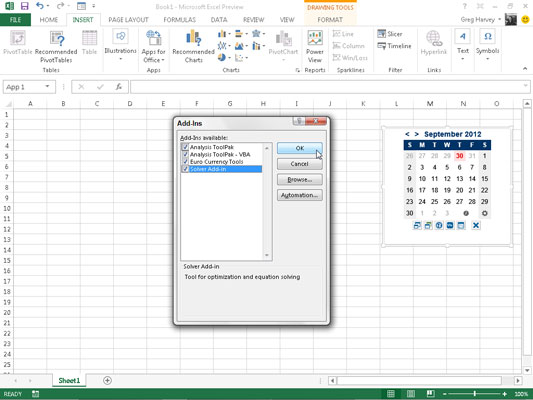Screen dimensions: 533x400
Task: Click the horizontal scrollbar right arrow
Action: (x=518, y=381)
